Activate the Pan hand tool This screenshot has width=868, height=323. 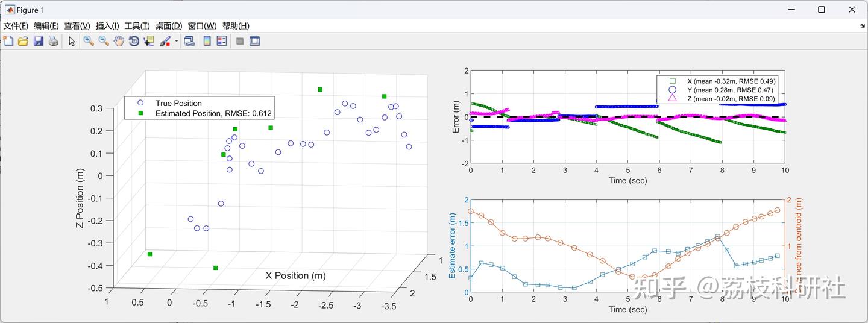pos(119,41)
